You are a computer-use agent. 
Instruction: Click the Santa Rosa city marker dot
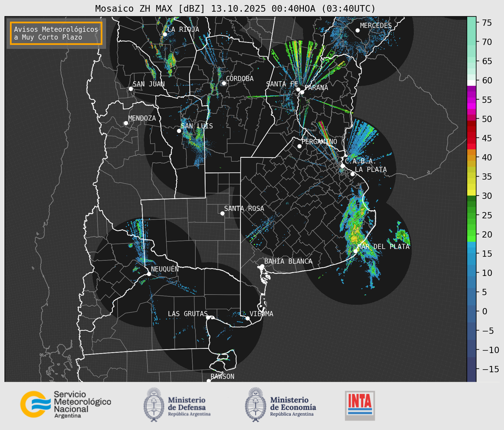pyautogui.click(x=222, y=213)
